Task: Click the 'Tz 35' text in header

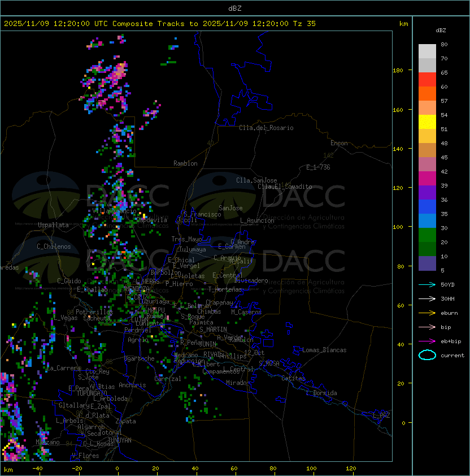Action: pyautogui.click(x=304, y=24)
